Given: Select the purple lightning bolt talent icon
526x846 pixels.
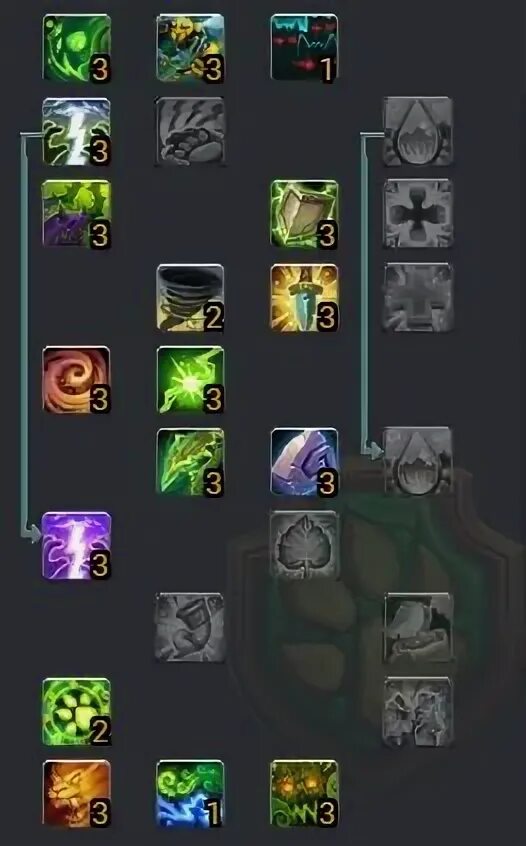Looking at the screenshot, I should (x=77, y=546).
